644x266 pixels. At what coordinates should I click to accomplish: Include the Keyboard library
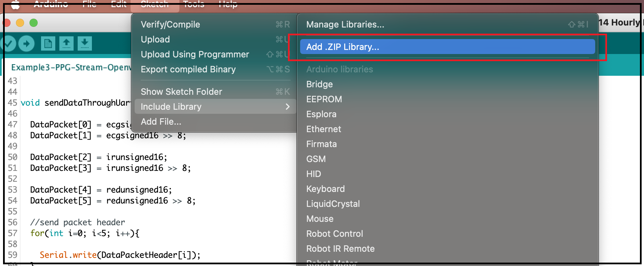click(x=448, y=189)
